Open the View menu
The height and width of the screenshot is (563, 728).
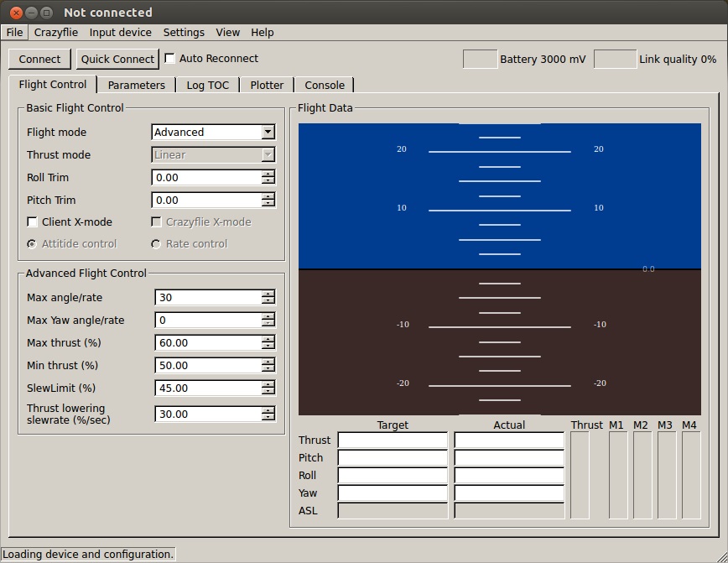pyautogui.click(x=227, y=33)
